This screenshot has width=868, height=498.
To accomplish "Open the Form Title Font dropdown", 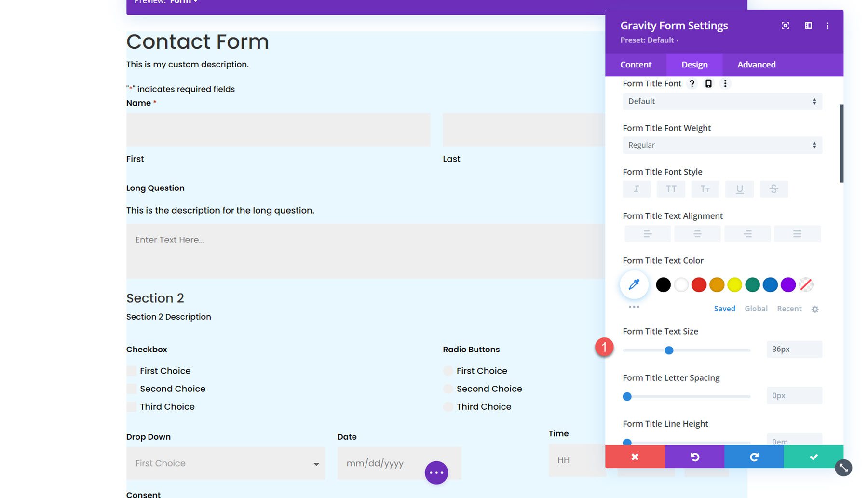I will pyautogui.click(x=721, y=101).
